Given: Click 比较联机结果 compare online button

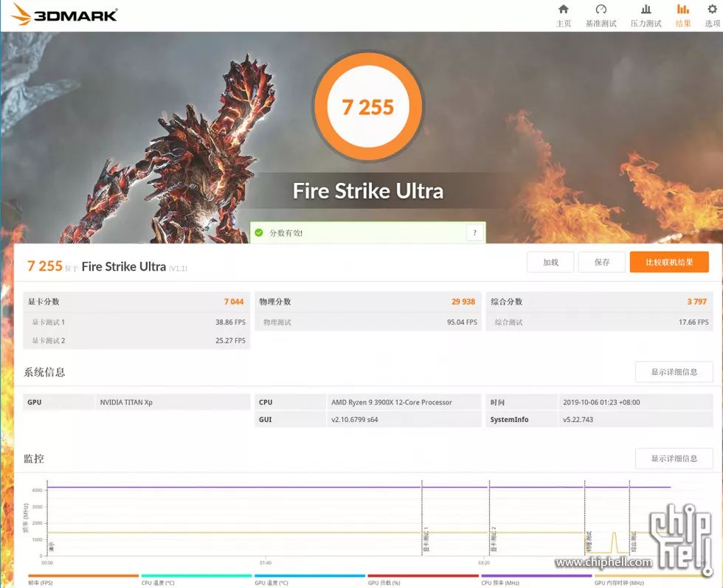Looking at the screenshot, I should [669, 262].
